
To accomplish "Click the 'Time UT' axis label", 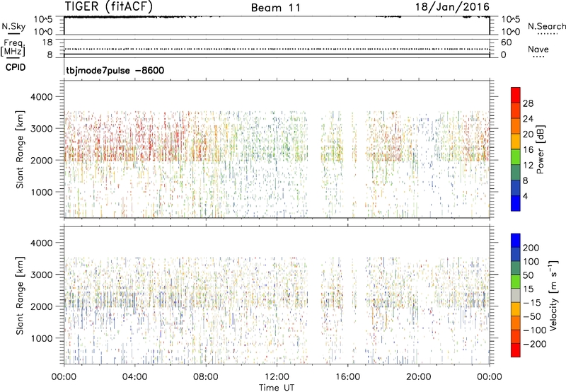I will click(x=277, y=388).
